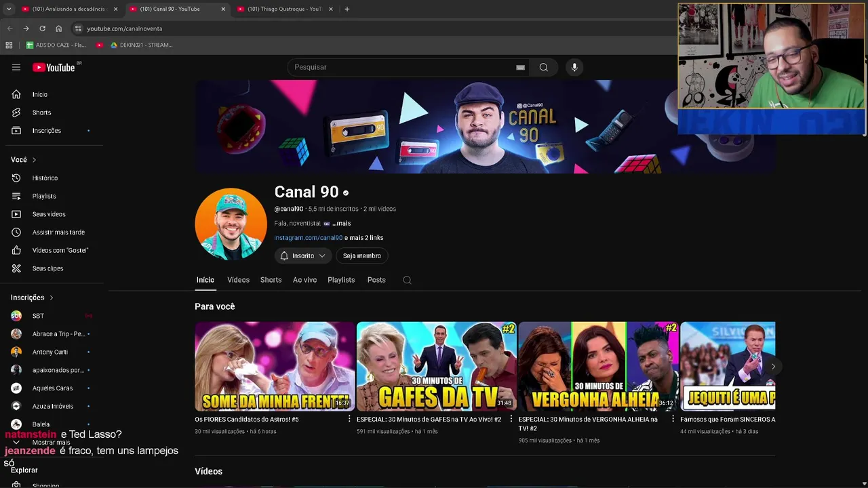Reload the page
This screenshot has width=868, height=488.
point(42,28)
